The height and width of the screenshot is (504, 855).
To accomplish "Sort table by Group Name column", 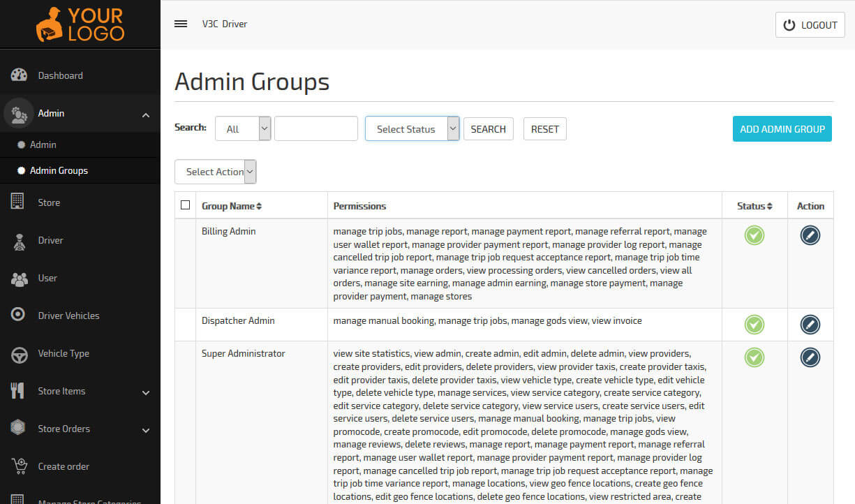I will click(x=232, y=206).
